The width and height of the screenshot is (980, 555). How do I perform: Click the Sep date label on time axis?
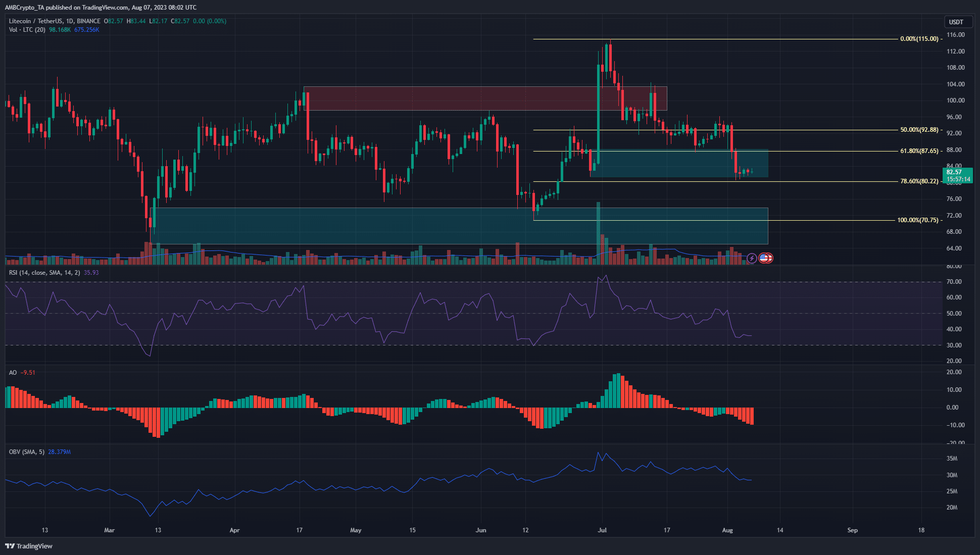click(853, 530)
